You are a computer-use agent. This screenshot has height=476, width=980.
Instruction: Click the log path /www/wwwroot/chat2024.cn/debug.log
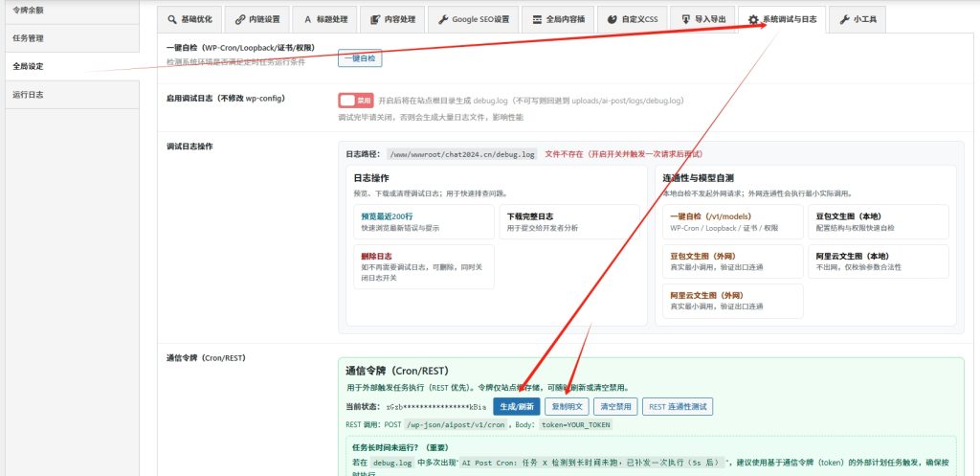click(x=462, y=154)
